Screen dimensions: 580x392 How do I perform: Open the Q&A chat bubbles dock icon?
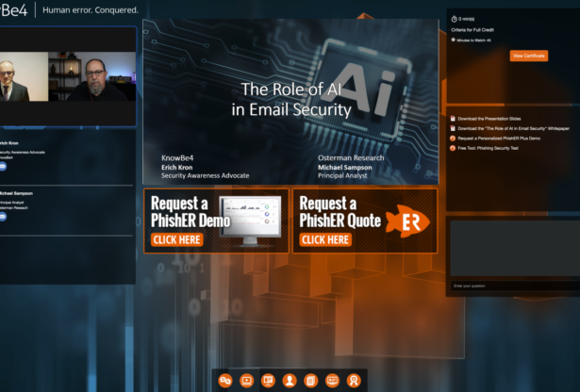click(x=225, y=380)
